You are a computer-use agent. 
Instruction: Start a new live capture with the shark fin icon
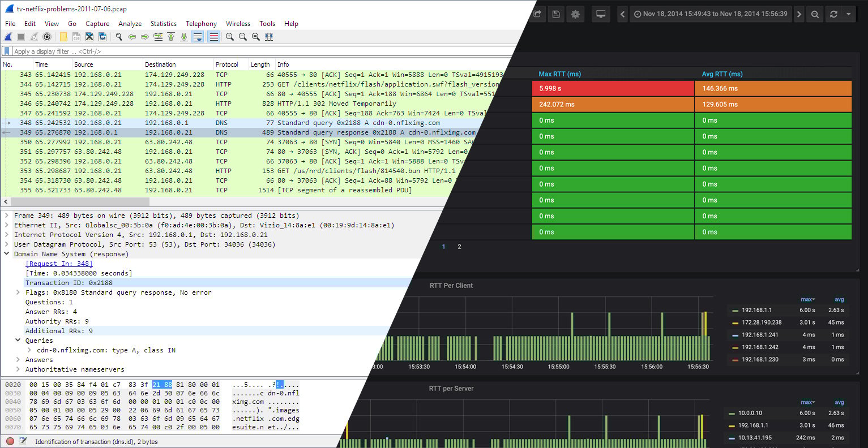[x=7, y=37]
